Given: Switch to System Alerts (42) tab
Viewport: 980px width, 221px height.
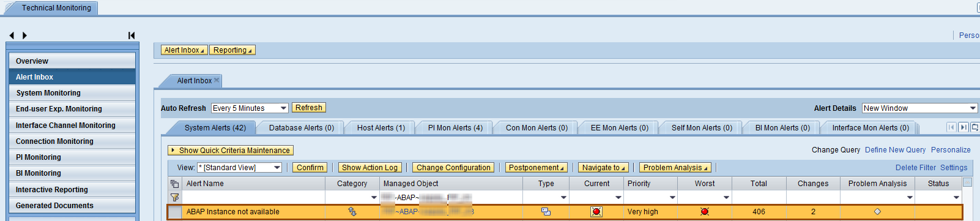Looking at the screenshot, I should click(215, 128).
